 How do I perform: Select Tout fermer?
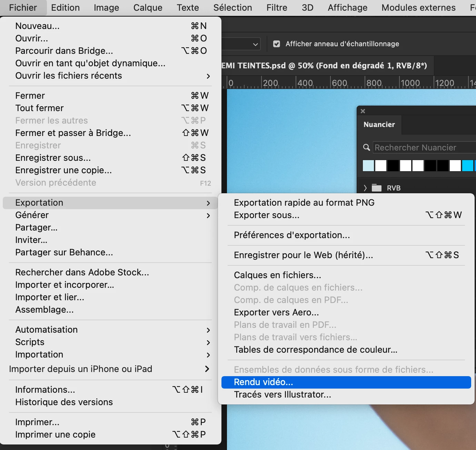point(110,108)
